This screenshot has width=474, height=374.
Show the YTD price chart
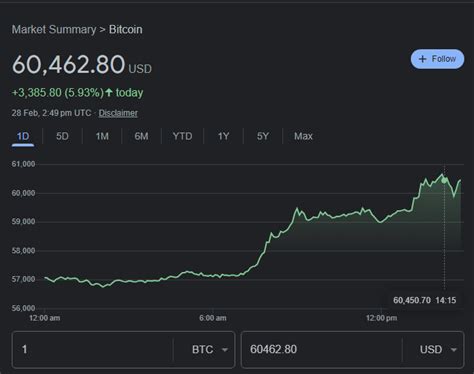pos(182,136)
